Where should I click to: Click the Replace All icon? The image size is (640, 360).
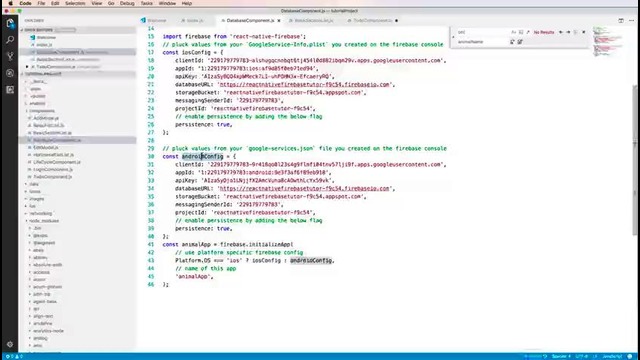pyautogui.click(x=520, y=42)
